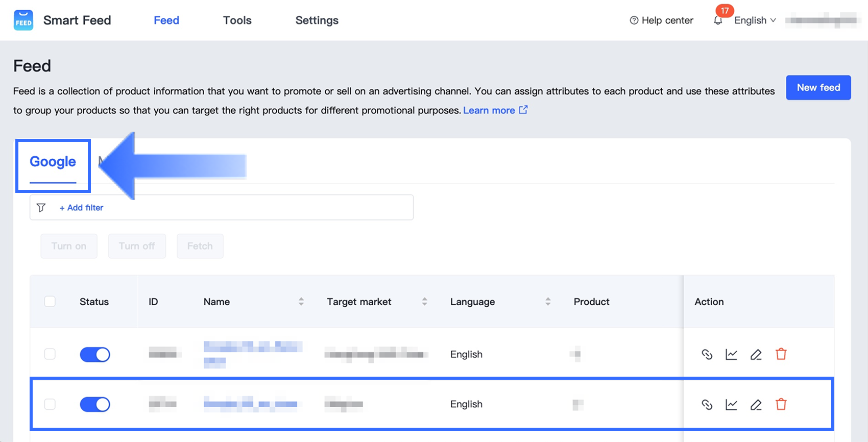
Task: Check the select-all checkbox in table header
Action: [x=50, y=302]
